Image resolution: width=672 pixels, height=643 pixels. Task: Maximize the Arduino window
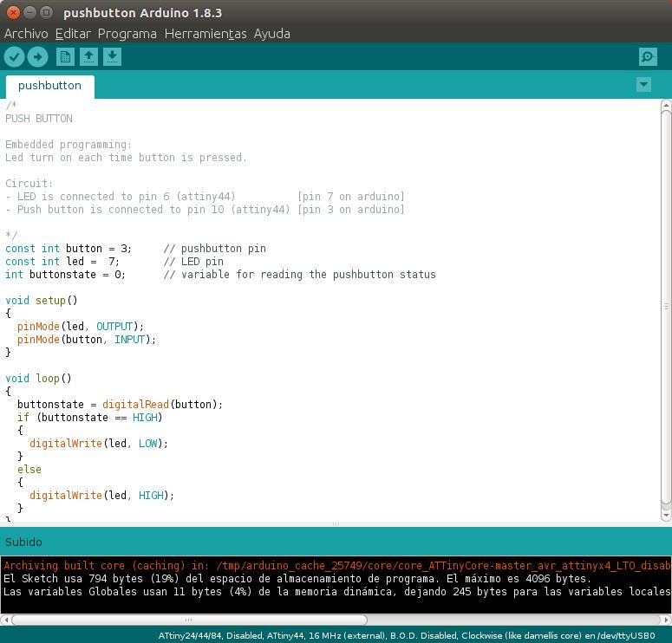(x=46, y=12)
